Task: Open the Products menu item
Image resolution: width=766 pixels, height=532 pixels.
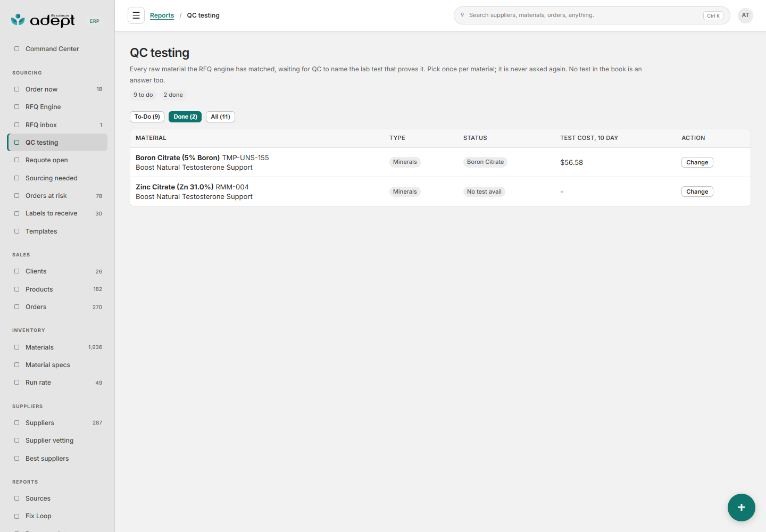Action: click(x=57, y=289)
